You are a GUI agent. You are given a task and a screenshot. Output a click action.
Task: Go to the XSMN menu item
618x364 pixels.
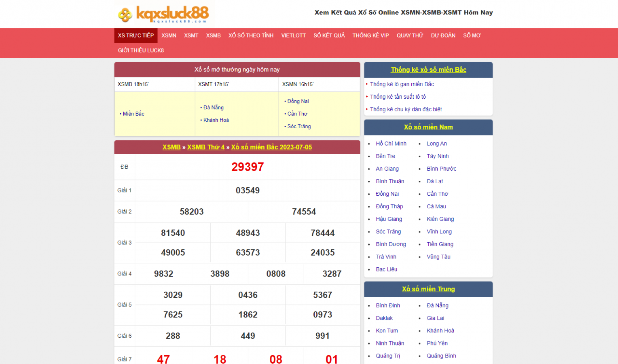[169, 36]
